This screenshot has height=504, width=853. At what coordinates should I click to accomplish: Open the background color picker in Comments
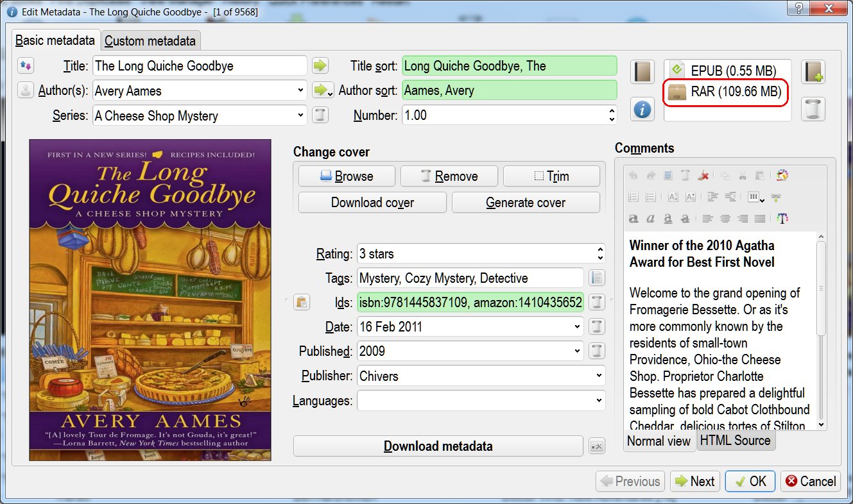coord(782,176)
